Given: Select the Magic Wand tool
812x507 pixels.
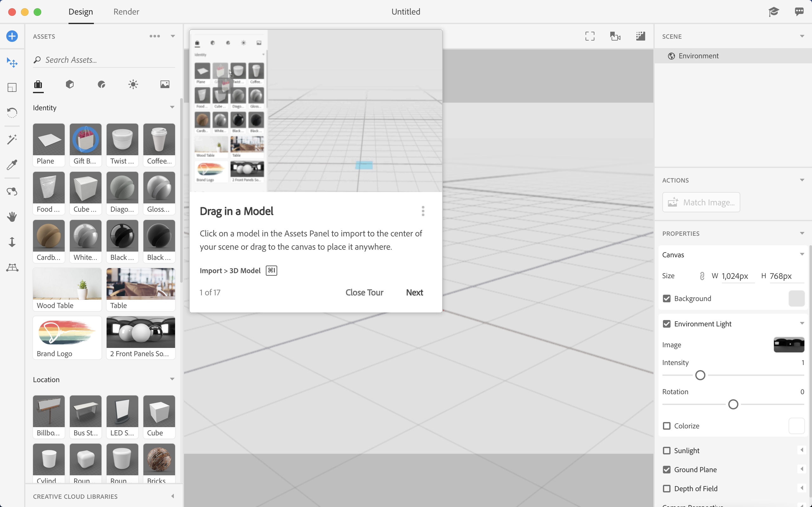Looking at the screenshot, I should 12,139.
